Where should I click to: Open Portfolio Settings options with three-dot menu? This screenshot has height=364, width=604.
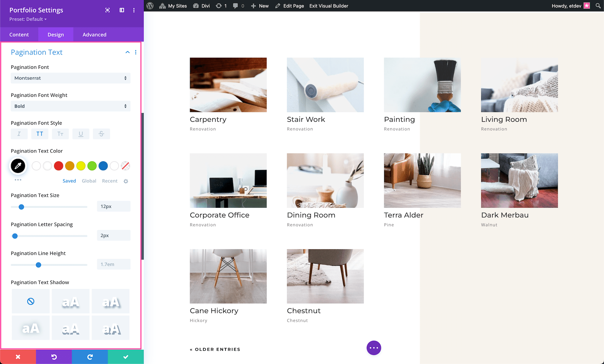point(134,10)
